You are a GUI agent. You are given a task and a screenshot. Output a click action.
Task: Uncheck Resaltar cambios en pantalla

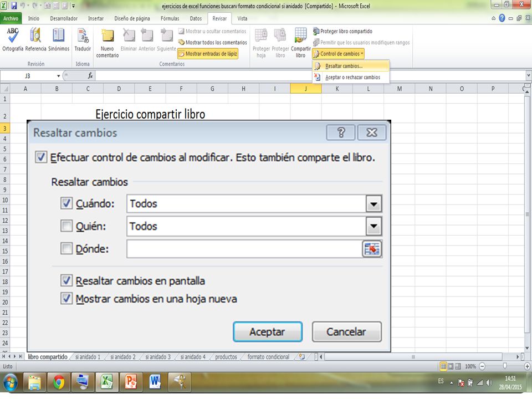pos(66,280)
